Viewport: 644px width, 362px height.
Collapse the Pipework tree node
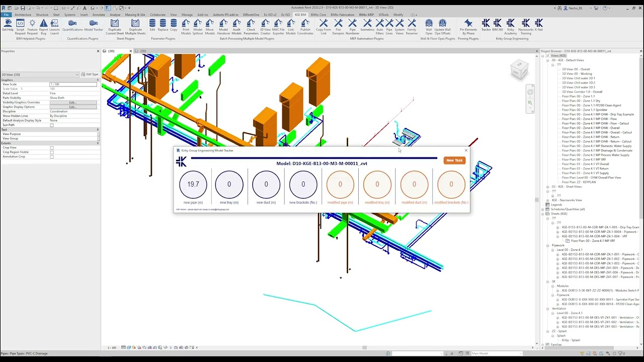coord(547,245)
